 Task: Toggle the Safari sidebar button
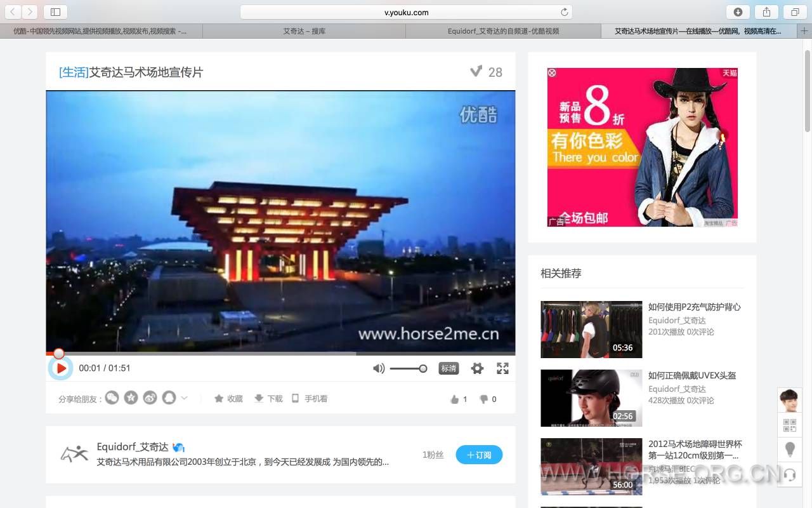[55, 12]
